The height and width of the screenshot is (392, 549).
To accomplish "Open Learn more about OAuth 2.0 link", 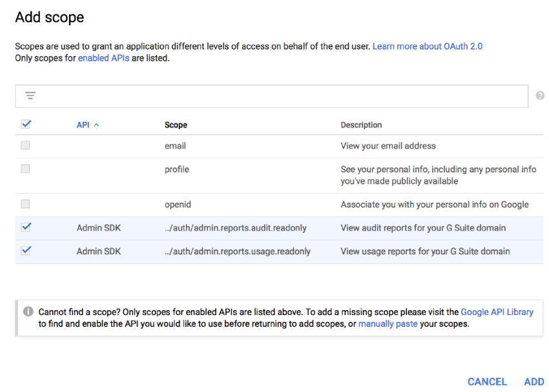I will pos(427,46).
